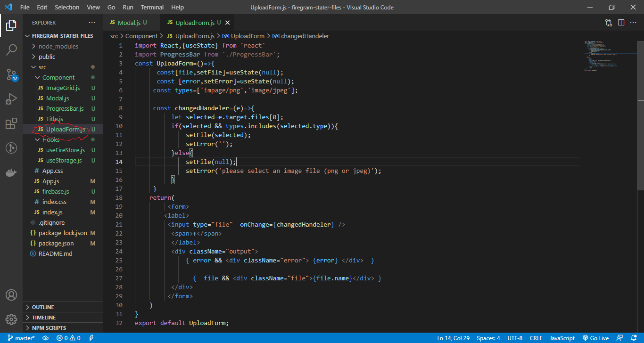Change encoding via UTF-8 status item
Screen dimensions: 644x343
pyautogui.click(x=515, y=338)
